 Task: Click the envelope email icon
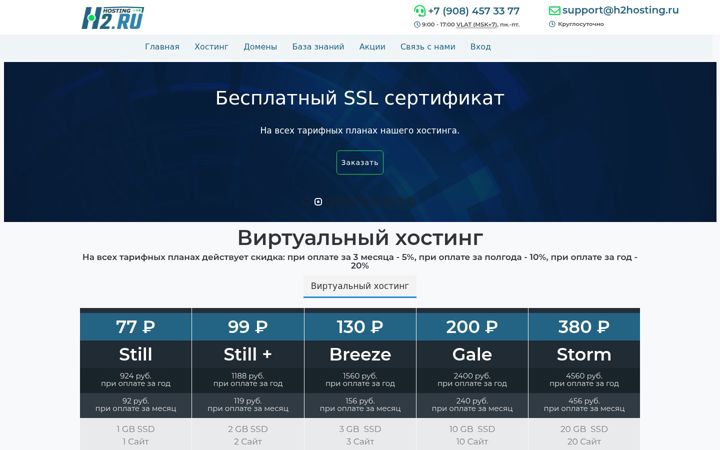click(554, 10)
